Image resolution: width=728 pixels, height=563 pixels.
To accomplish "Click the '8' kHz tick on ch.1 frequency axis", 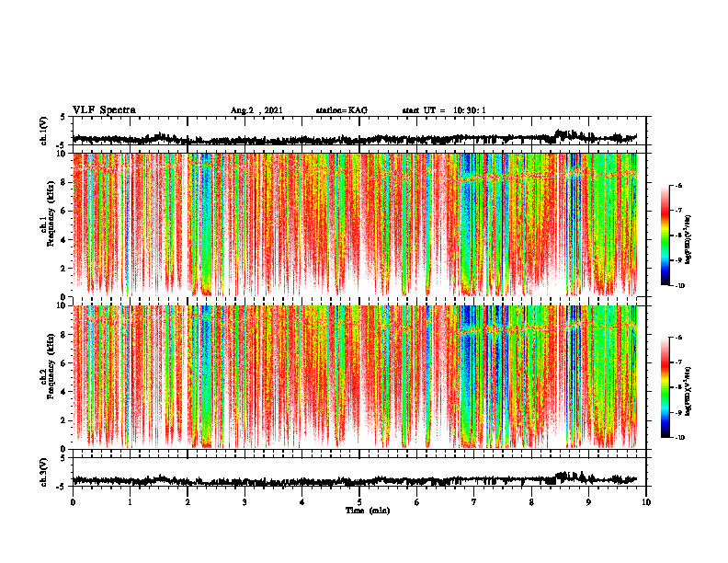I will 63,182.
